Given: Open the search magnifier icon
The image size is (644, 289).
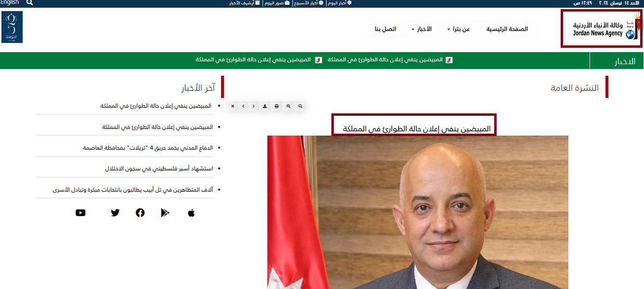Looking at the screenshot, I should coord(29,2).
